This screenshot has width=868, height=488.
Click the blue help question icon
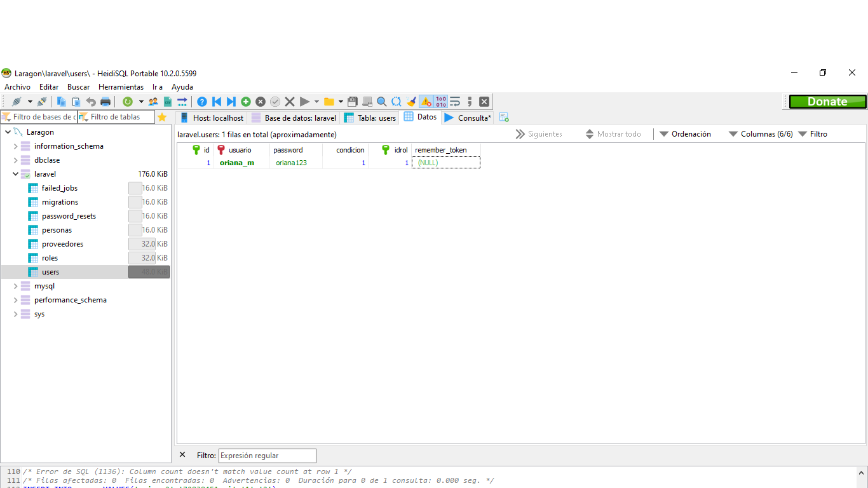(202, 102)
